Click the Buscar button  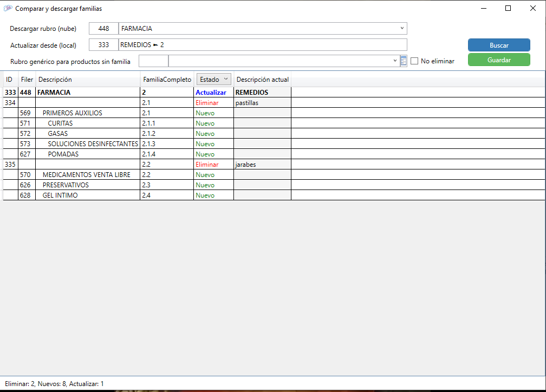point(499,45)
